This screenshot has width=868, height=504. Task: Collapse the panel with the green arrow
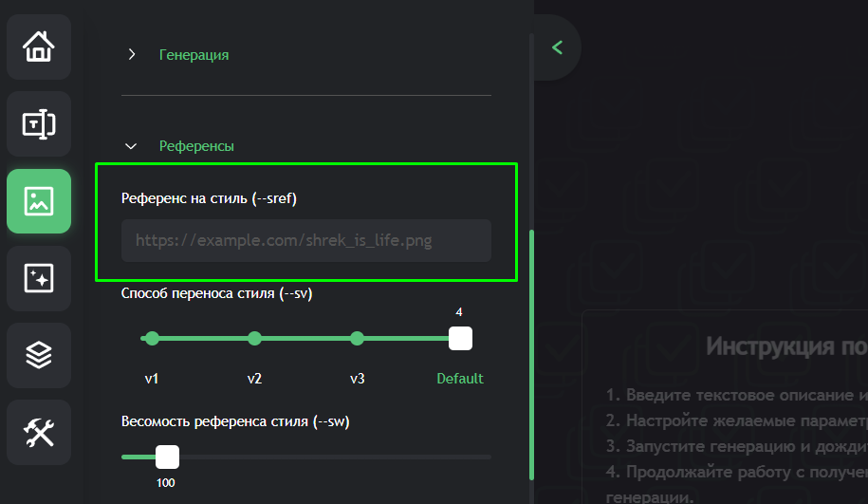[558, 47]
